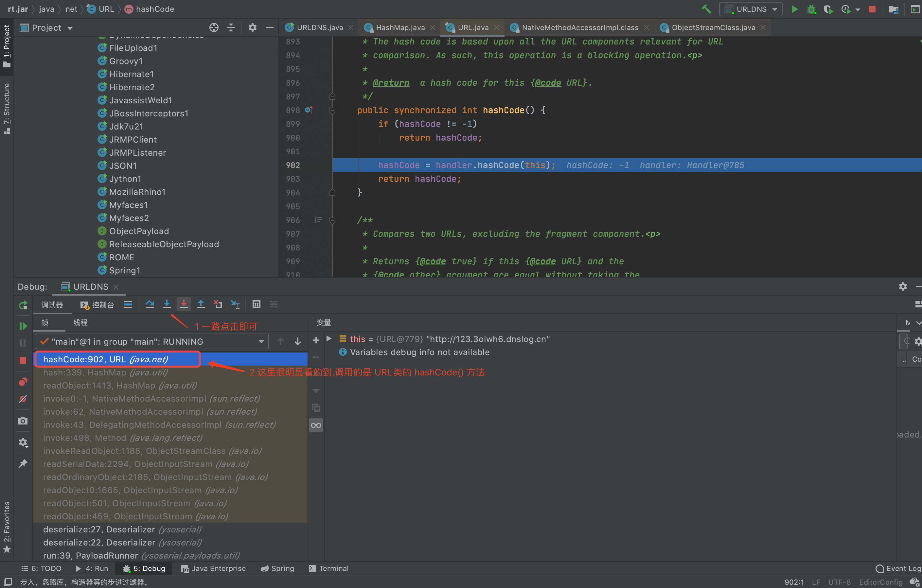The width and height of the screenshot is (922, 588).
Task: Fold the Javadoc comment at line 906
Action: pos(332,220)
